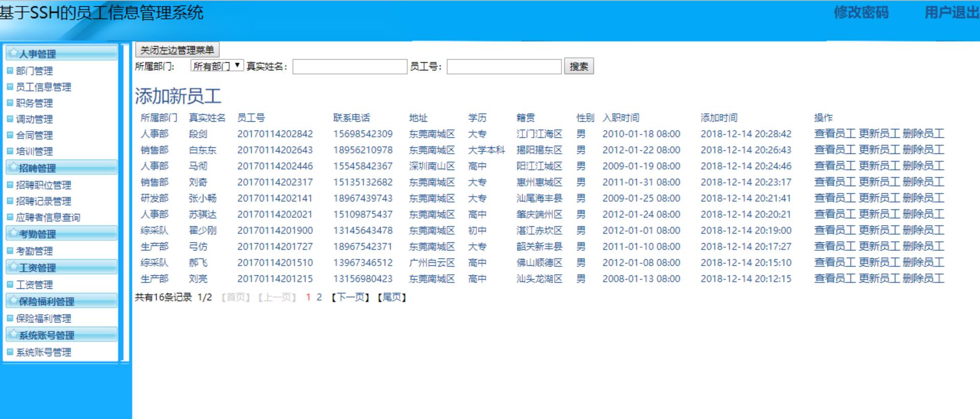Click 删除员工 for employee 郝飞
The image size is (980, 419).
[923, 263]
